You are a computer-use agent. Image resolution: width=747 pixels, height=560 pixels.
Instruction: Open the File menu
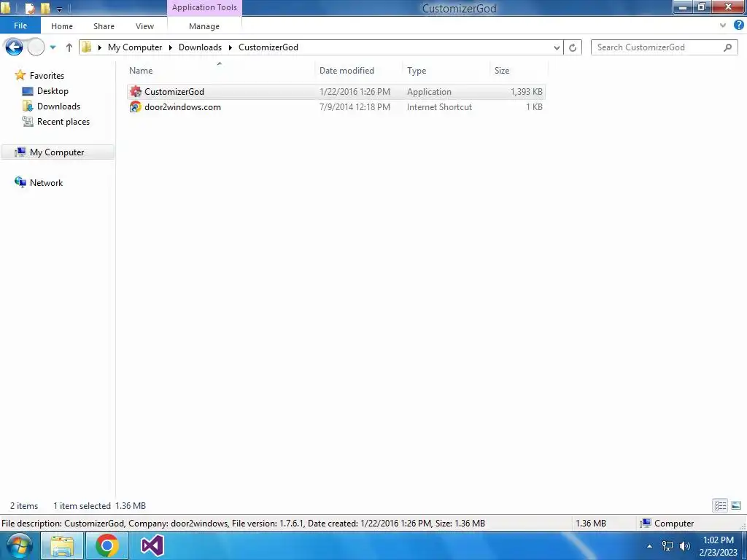click(20, 26)
